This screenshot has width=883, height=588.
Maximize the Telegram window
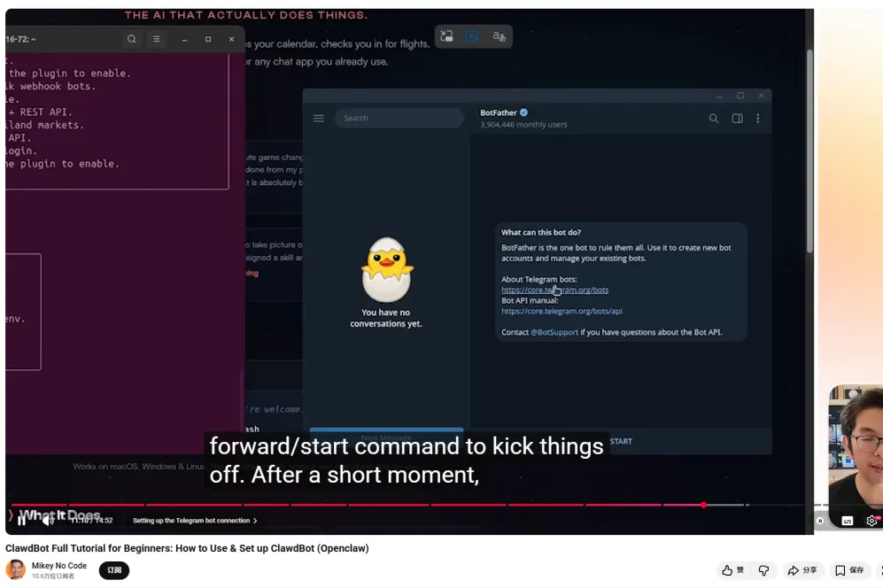click(x=740, y=96)
